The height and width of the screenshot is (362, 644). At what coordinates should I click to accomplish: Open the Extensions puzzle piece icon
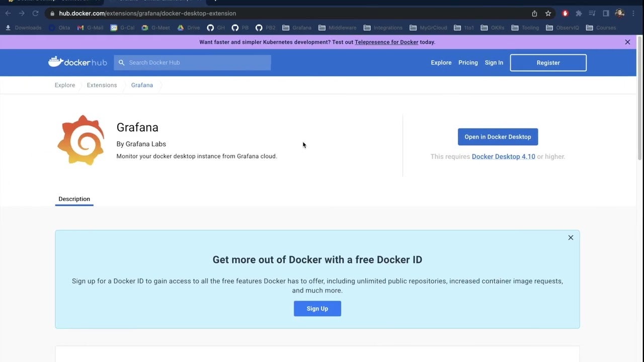coord(579,14)
